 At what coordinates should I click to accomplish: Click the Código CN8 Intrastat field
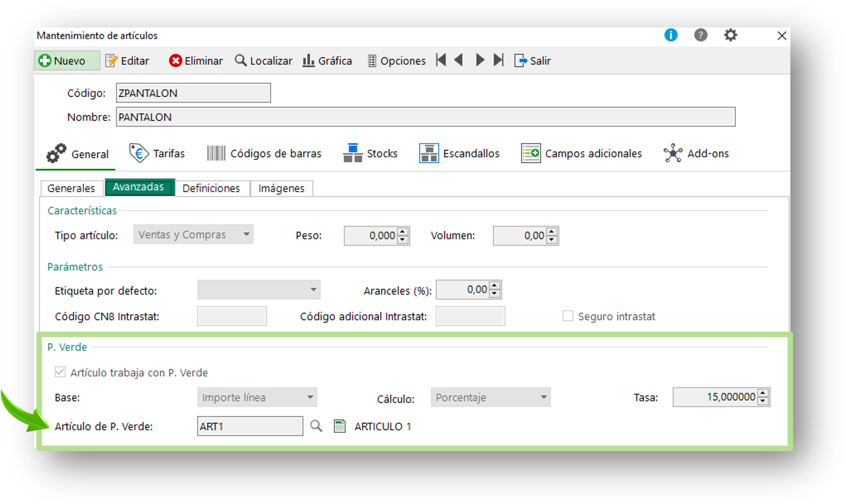232,316
